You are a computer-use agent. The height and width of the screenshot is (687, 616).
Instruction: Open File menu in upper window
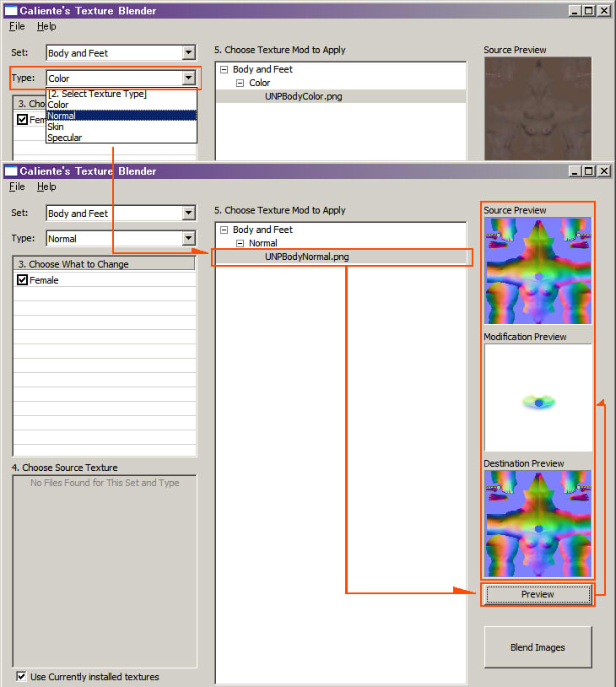coord(17,26)
